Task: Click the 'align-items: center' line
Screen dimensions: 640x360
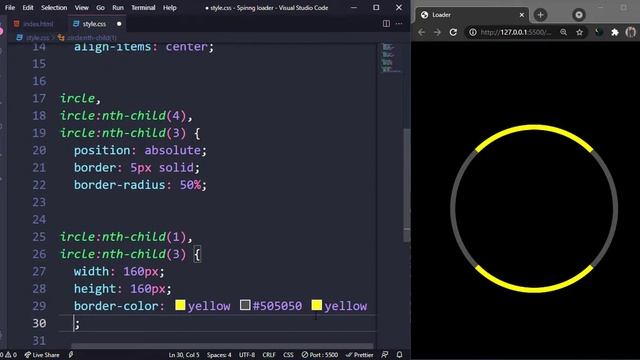Action: coord(144,47)
